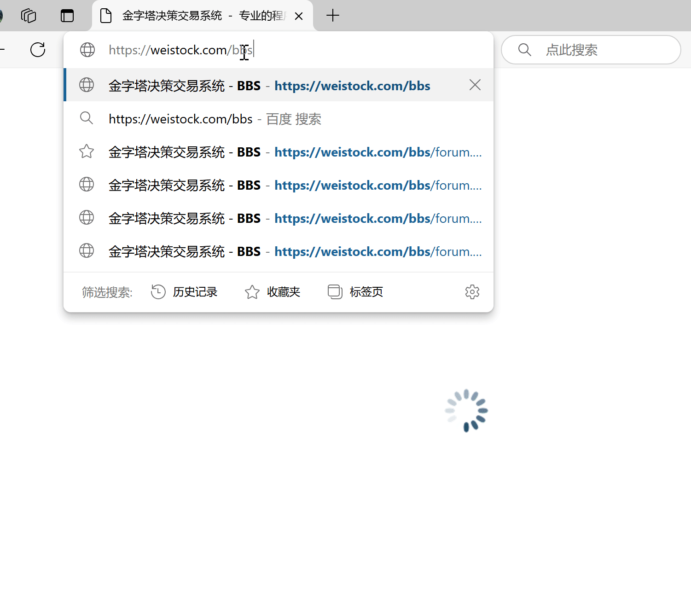The image size is (691, 616).
Task: Open address bar settings gear
Action: [x=472, y=292]
